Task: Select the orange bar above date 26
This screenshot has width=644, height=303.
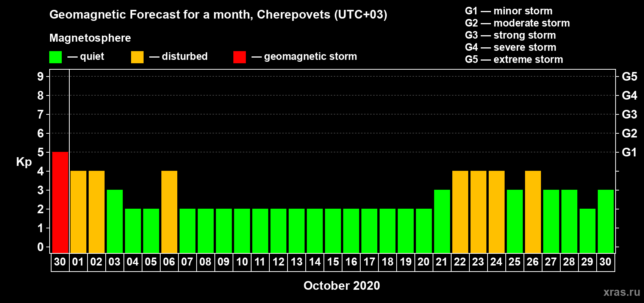Action: [x=533, y=212]
